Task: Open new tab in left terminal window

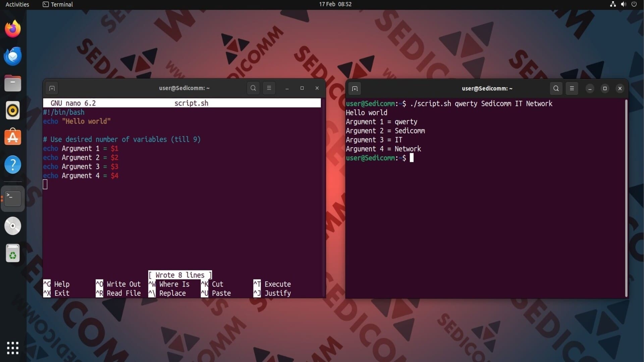Action: (52, 88)
